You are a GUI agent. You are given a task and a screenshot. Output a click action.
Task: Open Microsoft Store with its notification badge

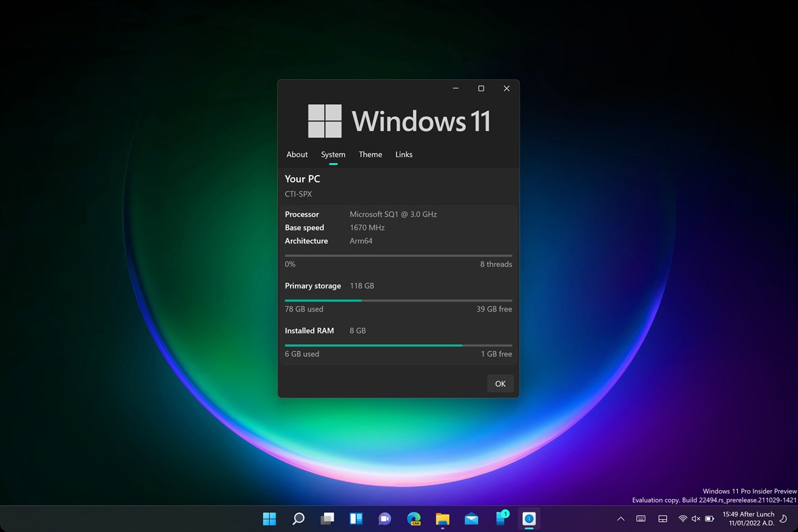[x=500, y=518]
